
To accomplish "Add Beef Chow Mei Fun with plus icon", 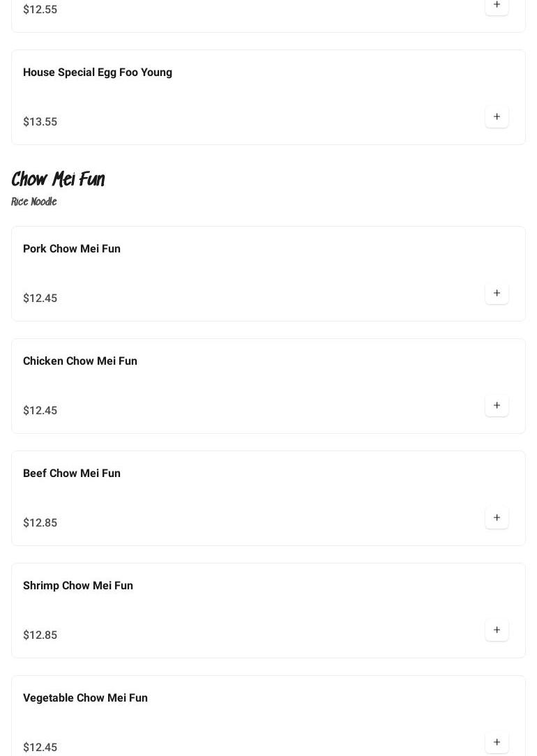I will pos(497,517).
